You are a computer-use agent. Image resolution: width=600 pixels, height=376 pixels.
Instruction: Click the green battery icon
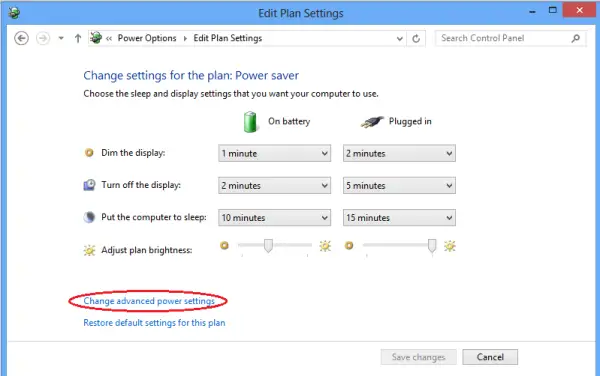pos(250,122)
